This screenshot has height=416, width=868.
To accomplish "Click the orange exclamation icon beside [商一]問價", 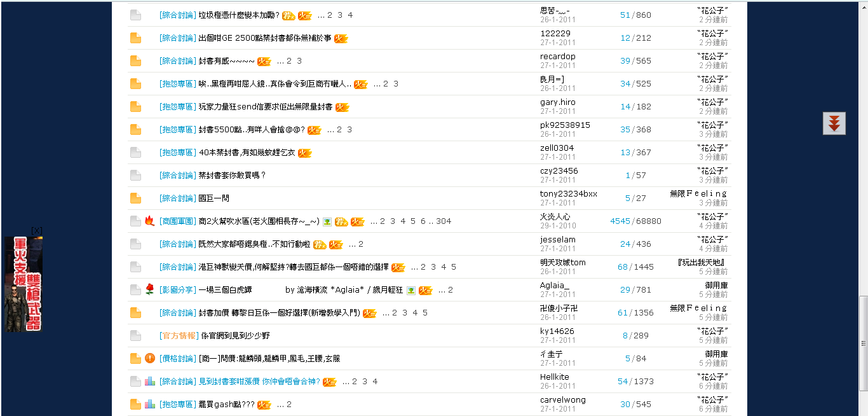I will tap(150, 358).
